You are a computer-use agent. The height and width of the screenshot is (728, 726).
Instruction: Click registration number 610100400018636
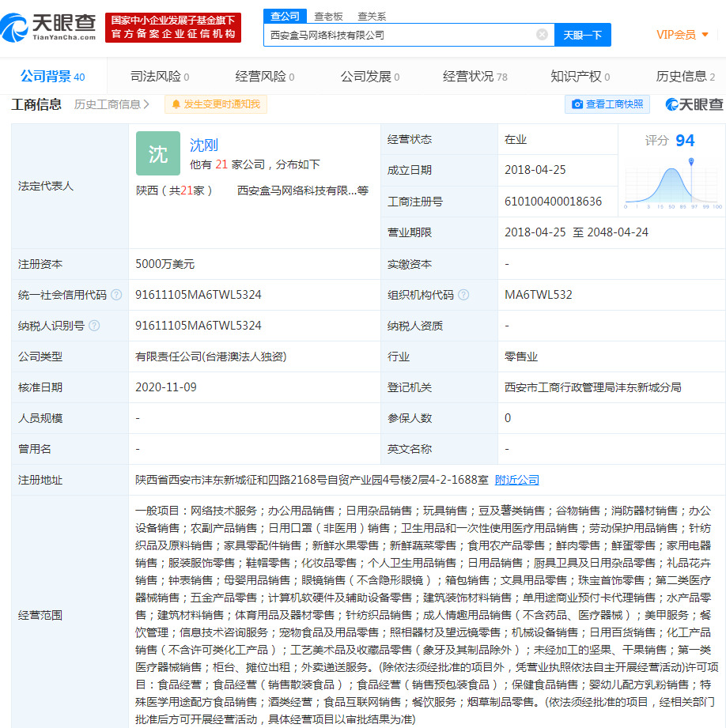click(554, 202)
